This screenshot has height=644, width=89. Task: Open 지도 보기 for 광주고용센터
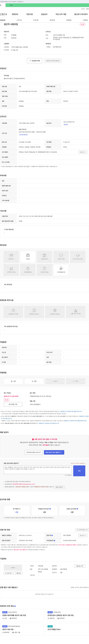point(83,536)
